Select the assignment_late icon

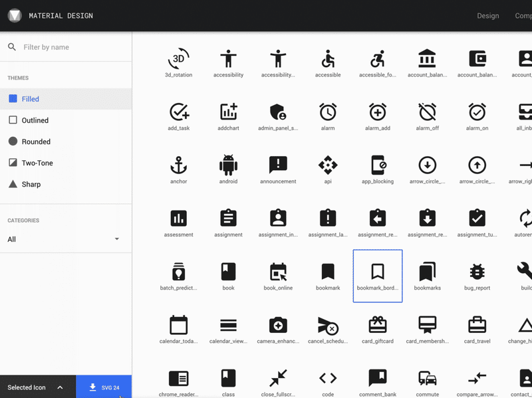coord(328,219)
